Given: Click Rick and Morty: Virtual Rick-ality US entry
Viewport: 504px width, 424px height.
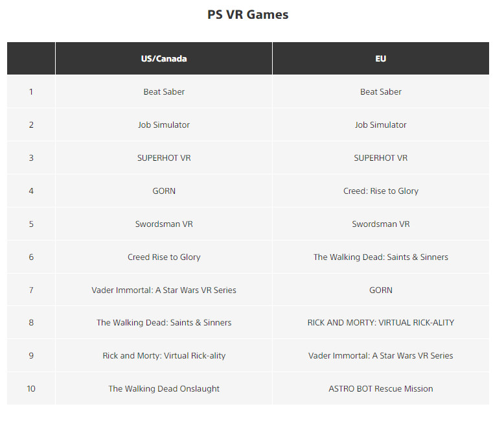Looking at the screenshot, I should (164, 356).
